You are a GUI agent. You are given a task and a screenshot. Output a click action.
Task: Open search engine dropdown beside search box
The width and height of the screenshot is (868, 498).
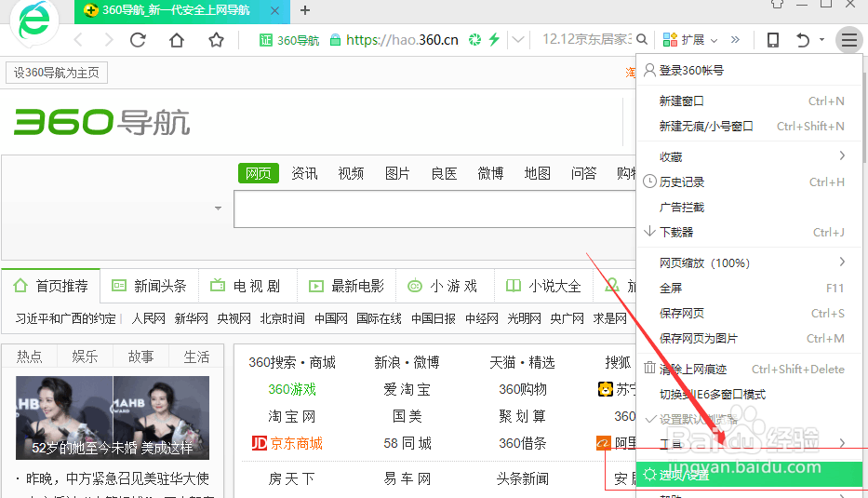point(218,209)
